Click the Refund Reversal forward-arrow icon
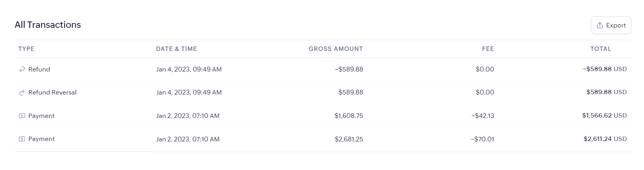Image resolution: width=644 pixels, height=170 pixels. click(x=22, y=93)
